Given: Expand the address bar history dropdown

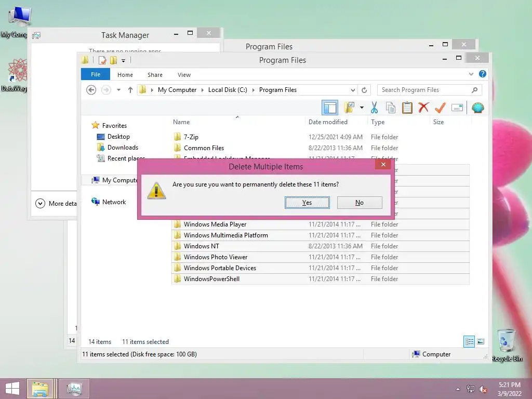Looking at the screenshot, I should (353, 90).
